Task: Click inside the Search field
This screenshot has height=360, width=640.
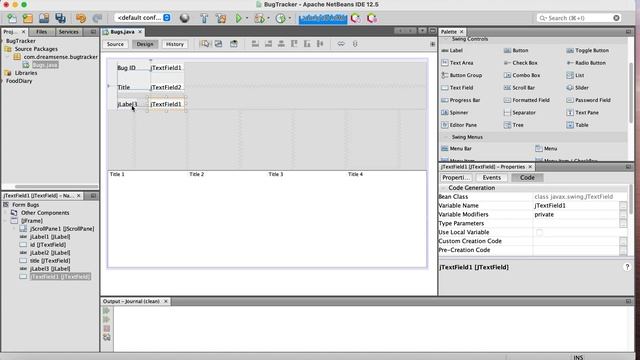Action: coord(579,18)
